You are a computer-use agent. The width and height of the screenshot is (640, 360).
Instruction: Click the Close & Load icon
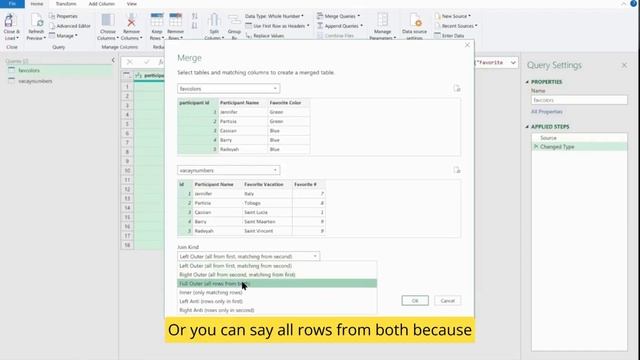tap(10, 20)
